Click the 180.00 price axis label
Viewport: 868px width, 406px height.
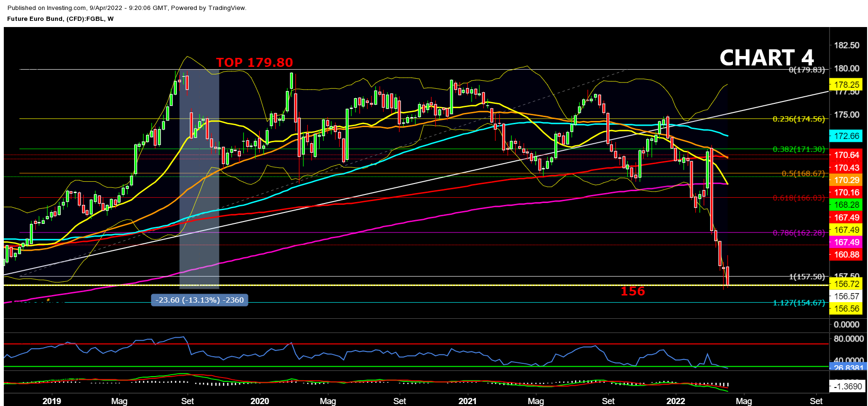[847, 68]
